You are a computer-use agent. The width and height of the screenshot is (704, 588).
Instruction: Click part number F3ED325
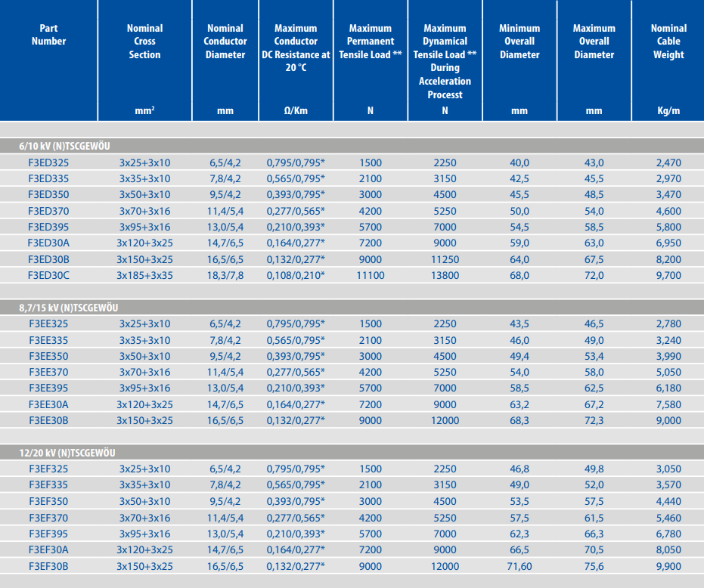tap(48, 162)
